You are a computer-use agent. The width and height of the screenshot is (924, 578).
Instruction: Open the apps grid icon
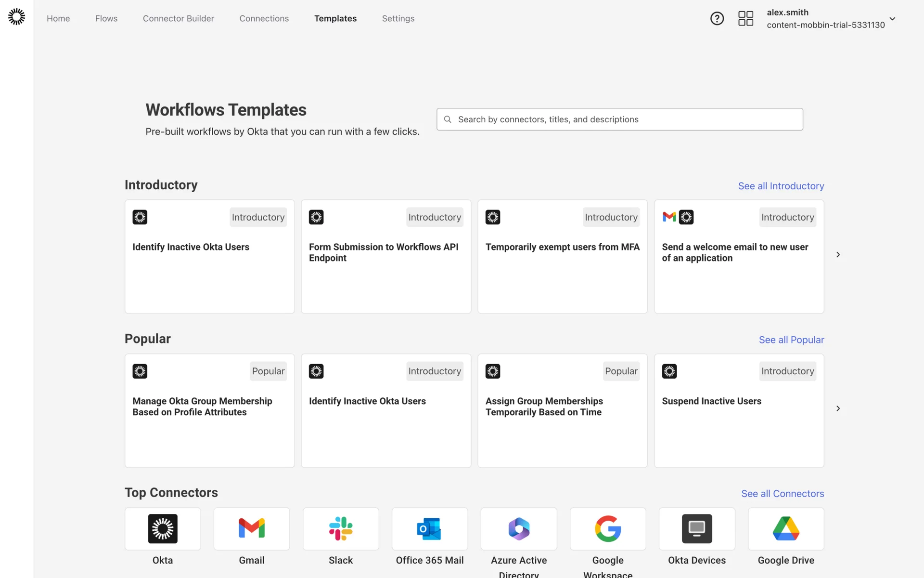(x=745, y=18)
